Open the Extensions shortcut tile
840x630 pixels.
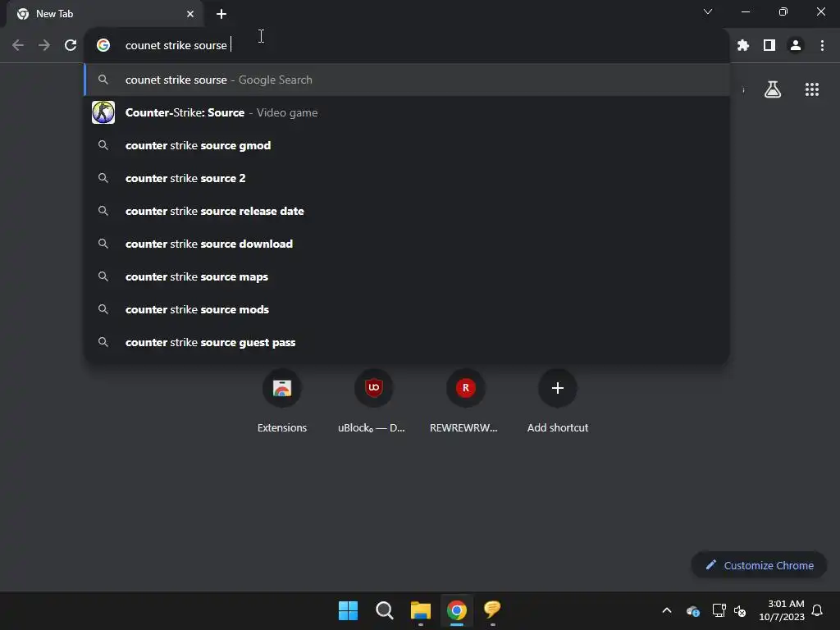tap(282, 401)
